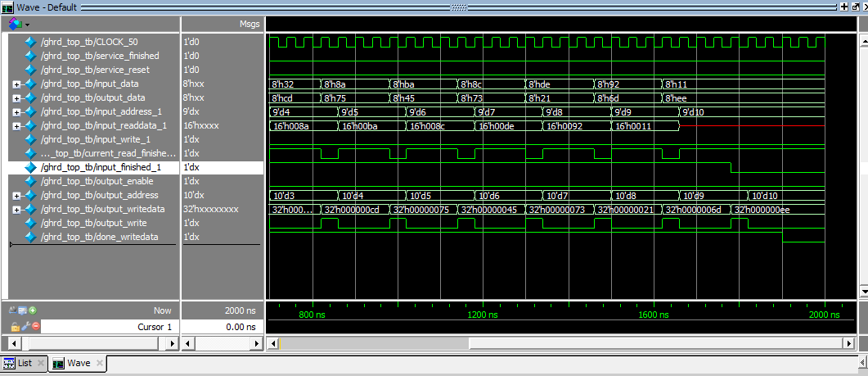Click the signal objects icon in header
868x376 pixels.
tap(15, 24)
